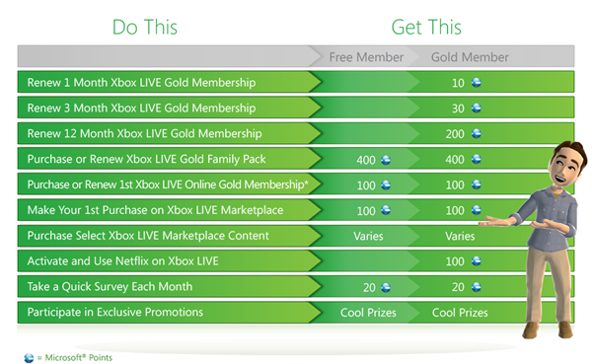Select the Free Member column header
The image size is (592, 364).
tap(366, 57)
